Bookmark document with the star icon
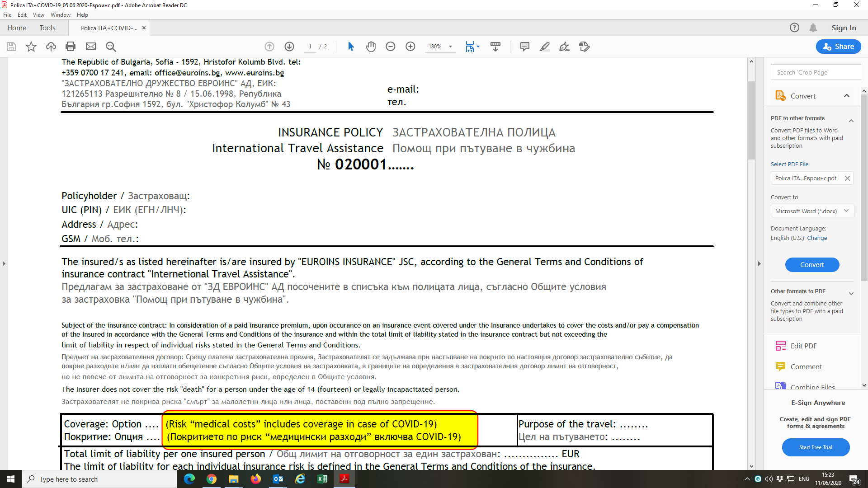The width and height of the screenshot is (868, 488). click(31, 47)
